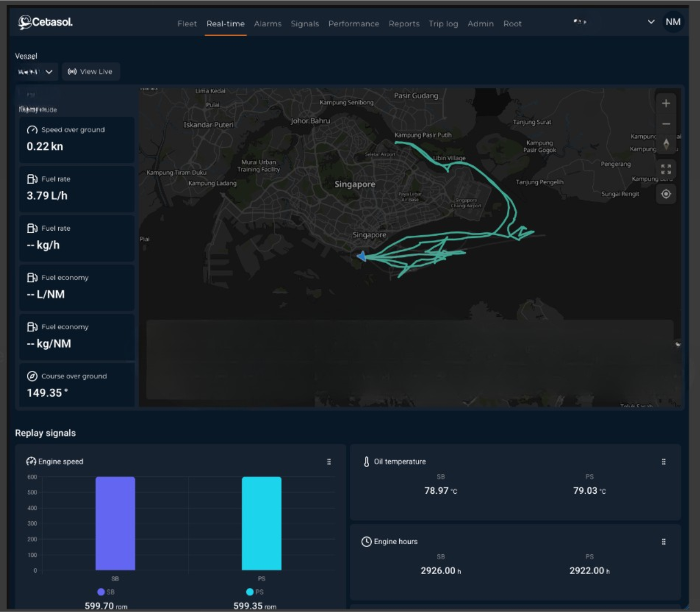Click the language flag icon in header

[x=580, y=22]
